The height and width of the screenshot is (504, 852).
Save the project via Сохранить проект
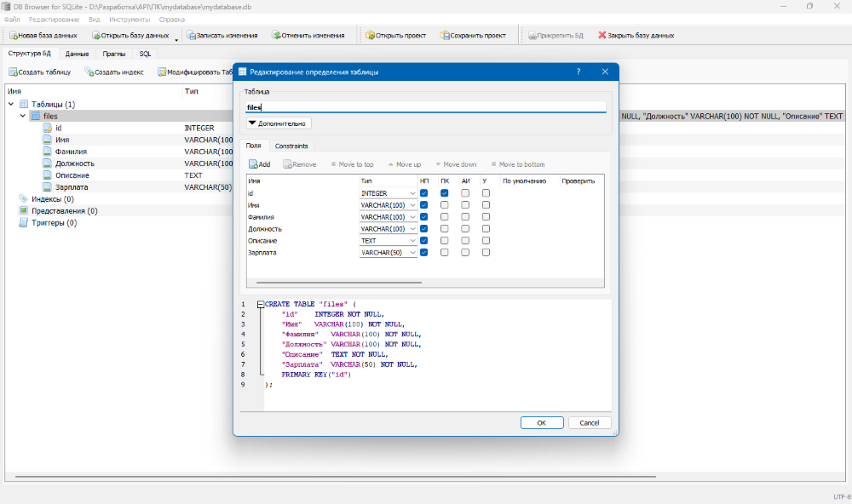[x=473, y=35]
